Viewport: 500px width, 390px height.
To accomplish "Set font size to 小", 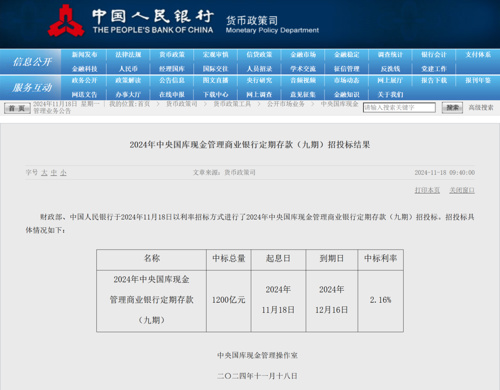I will click(63, 173).
